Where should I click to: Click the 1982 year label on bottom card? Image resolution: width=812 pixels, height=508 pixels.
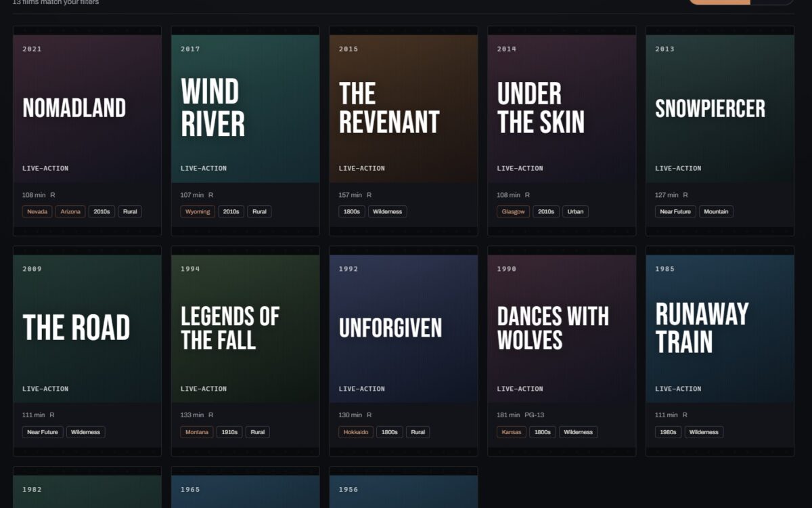click(32, 489)
